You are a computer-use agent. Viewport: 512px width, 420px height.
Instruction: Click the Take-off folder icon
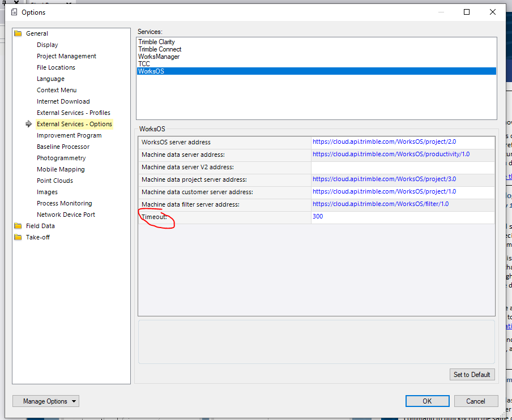pyautogui.click(x=18, y=237)
